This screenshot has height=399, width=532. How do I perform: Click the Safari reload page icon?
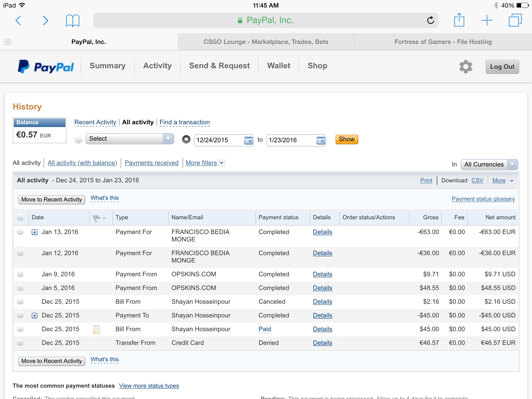[x=430, y=20]
